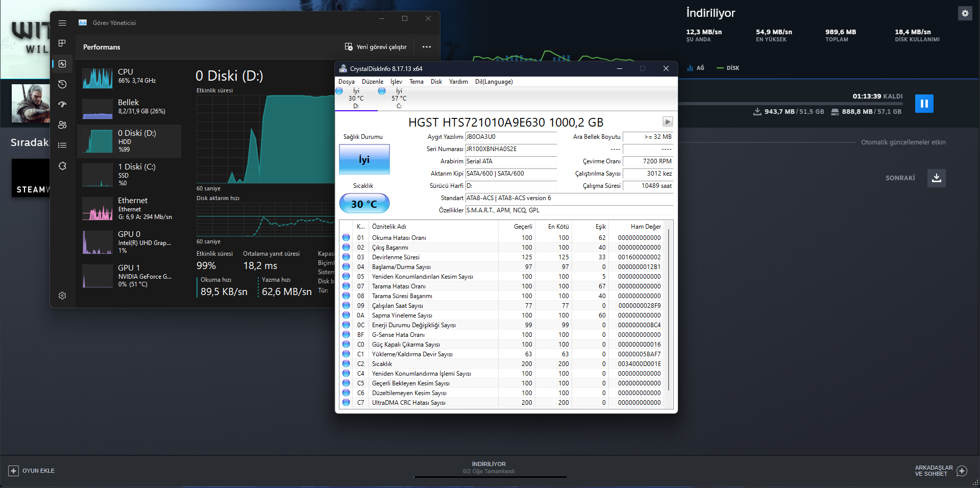Click 'Yeni görevi çalıştır' button
The width and height of the screenshot is (980, 488).
click(x=376, y=47)
